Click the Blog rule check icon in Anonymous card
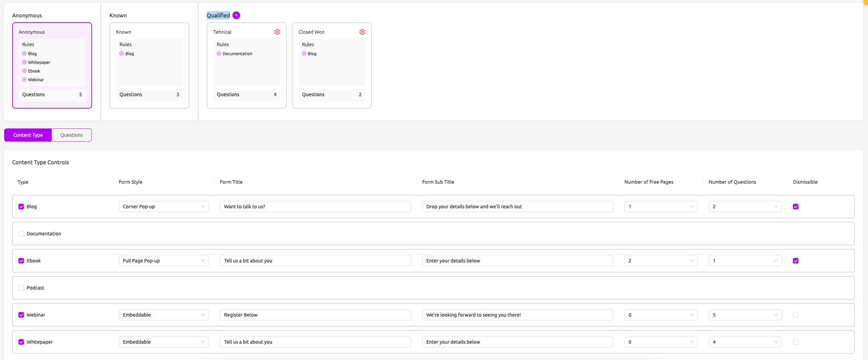Viewport: 868px width, 360px height. (x=24, y=54)
